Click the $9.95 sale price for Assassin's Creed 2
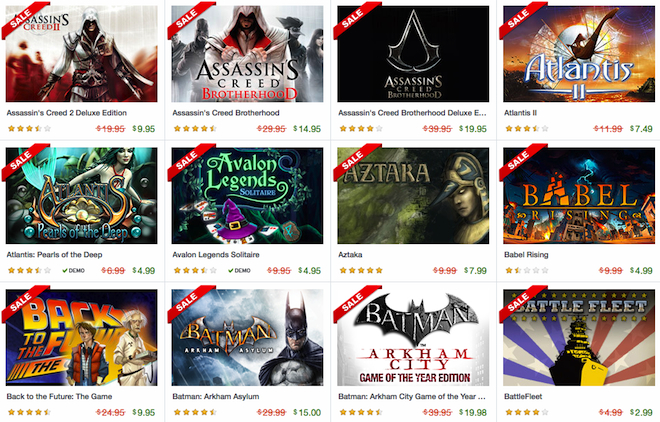This screenshot has height=422, width=660. [144, 129]
